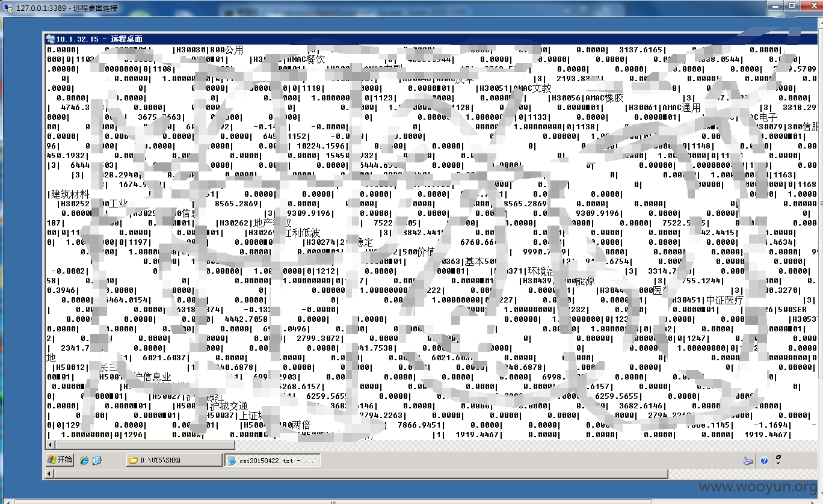Click the Notepad horizontal scrollbar thumb
This screenshot has height=504, width=823.
pos(144,445)
